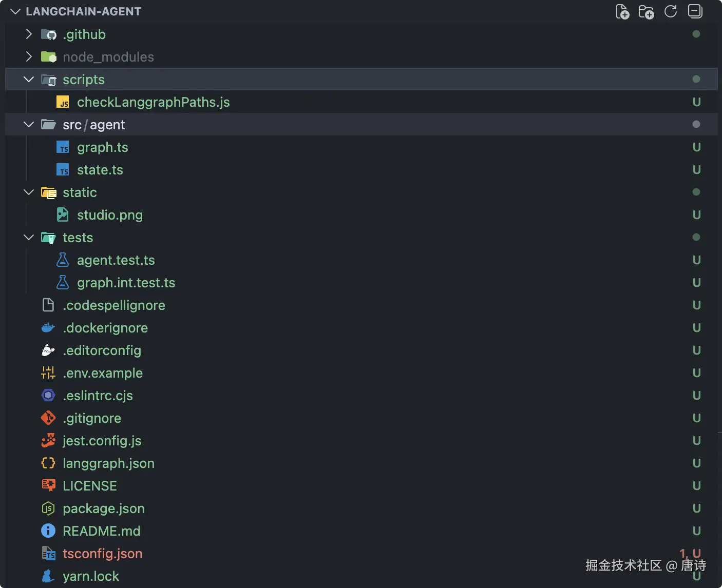Open graph.ts file
This screenshot has width=722, height=588.
pyautogui.click(x=102, y=147)
